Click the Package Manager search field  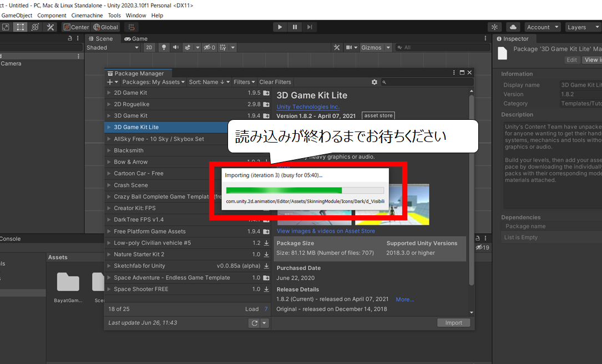tap(427, 82)
